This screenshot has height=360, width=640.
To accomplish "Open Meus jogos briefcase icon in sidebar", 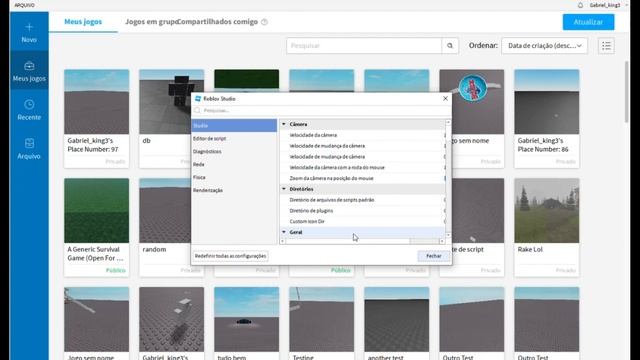I will (29, 66).
